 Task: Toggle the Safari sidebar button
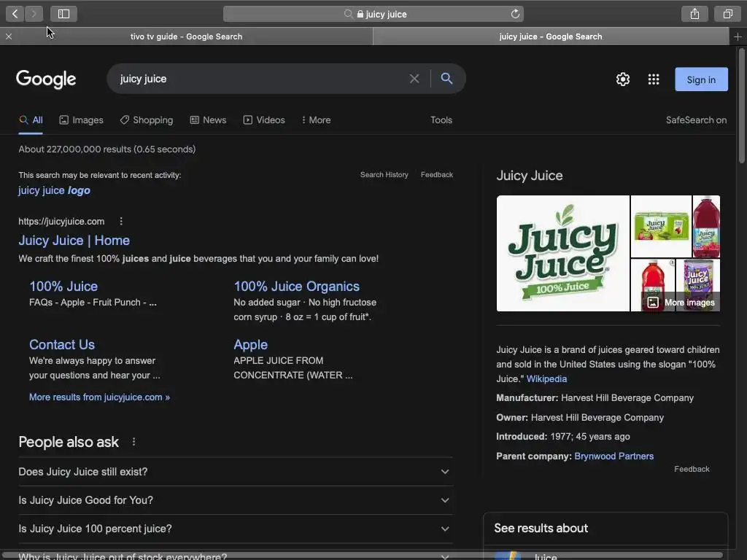point(64,14)
